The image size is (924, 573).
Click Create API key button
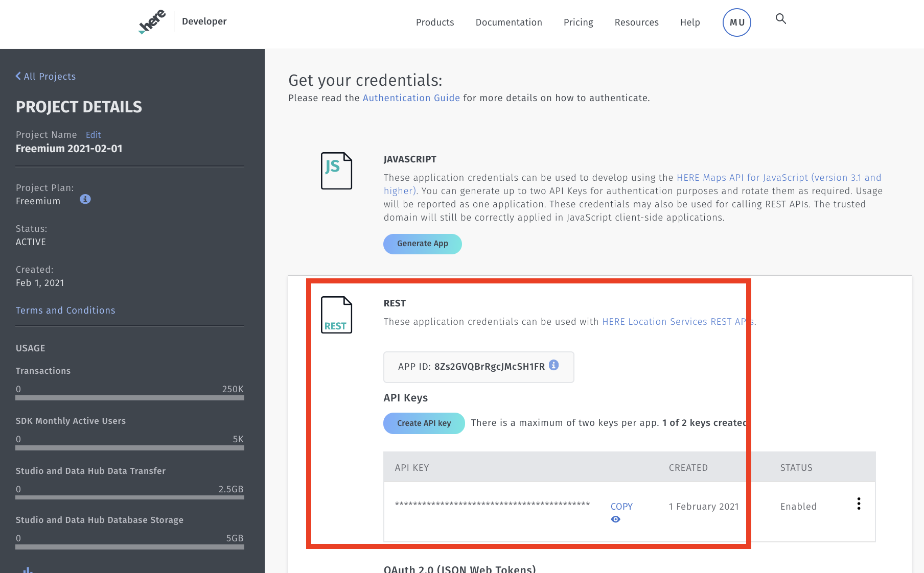tap(424, 423)
